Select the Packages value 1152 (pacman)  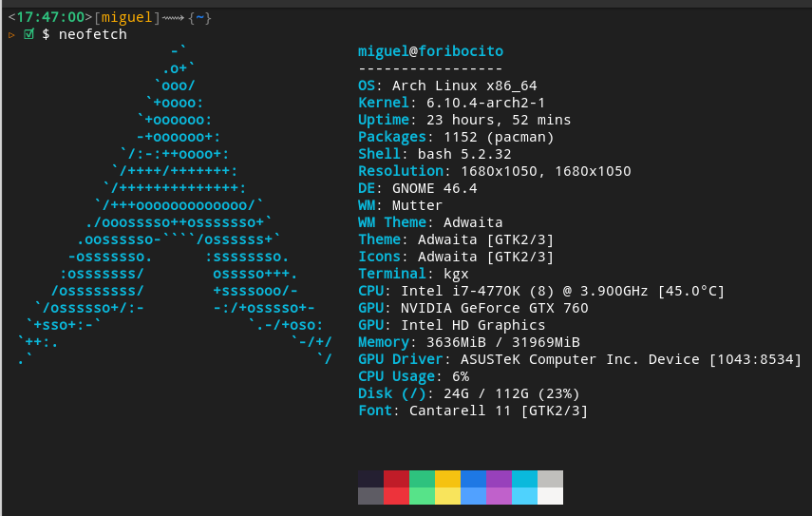[499, 137]
